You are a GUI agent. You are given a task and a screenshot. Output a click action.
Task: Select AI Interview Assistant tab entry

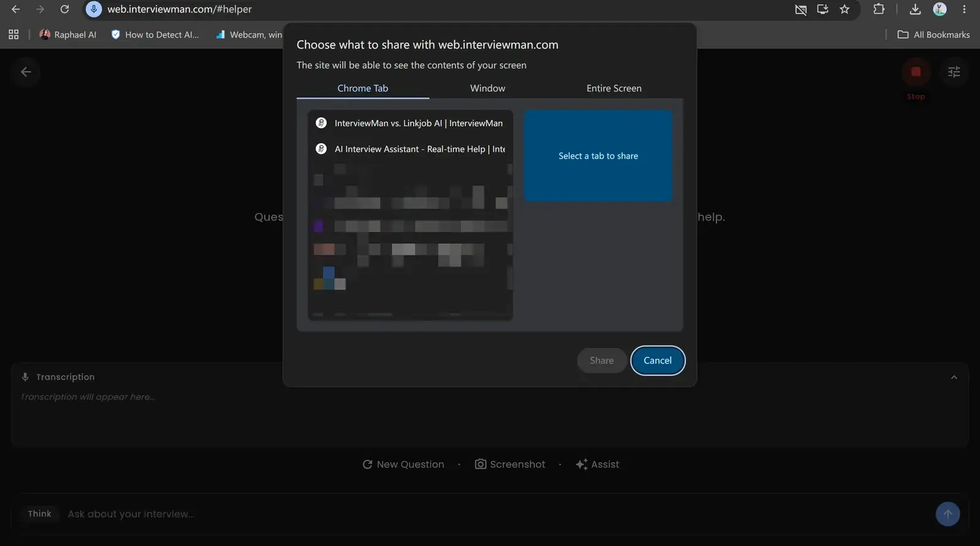[410, 149]
